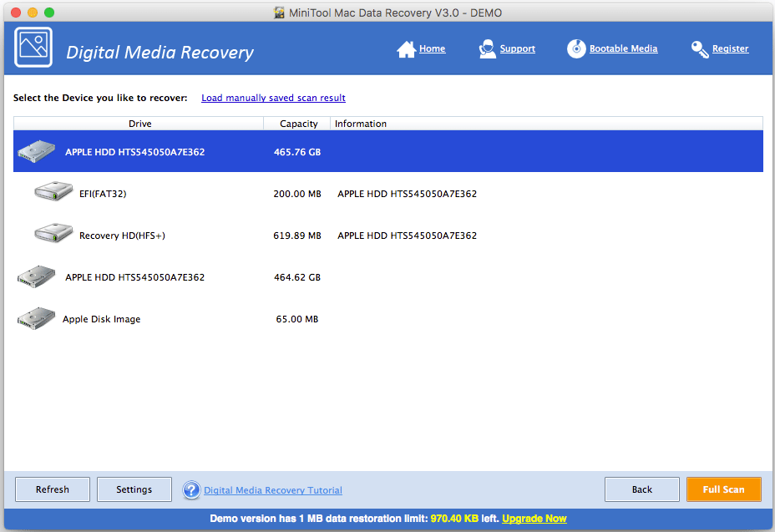The height and width of the screenshot is (532, 775).
Task: Sort by the Capacity column header
Action: 298,124
